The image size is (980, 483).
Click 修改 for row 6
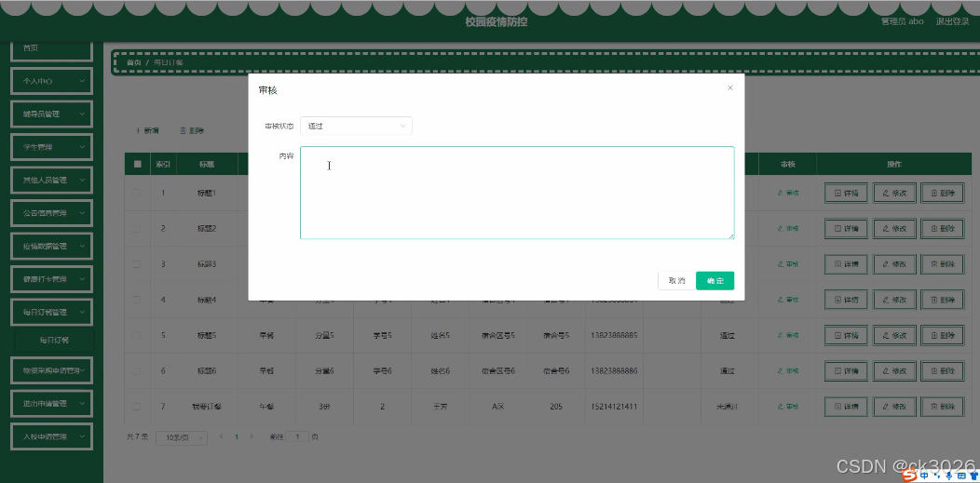pos(894,370)
